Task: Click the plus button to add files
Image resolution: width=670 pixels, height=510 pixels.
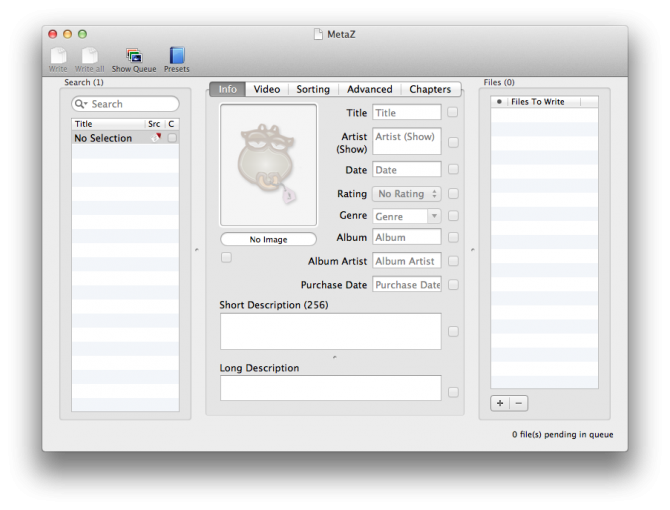Action: (500, 403)
